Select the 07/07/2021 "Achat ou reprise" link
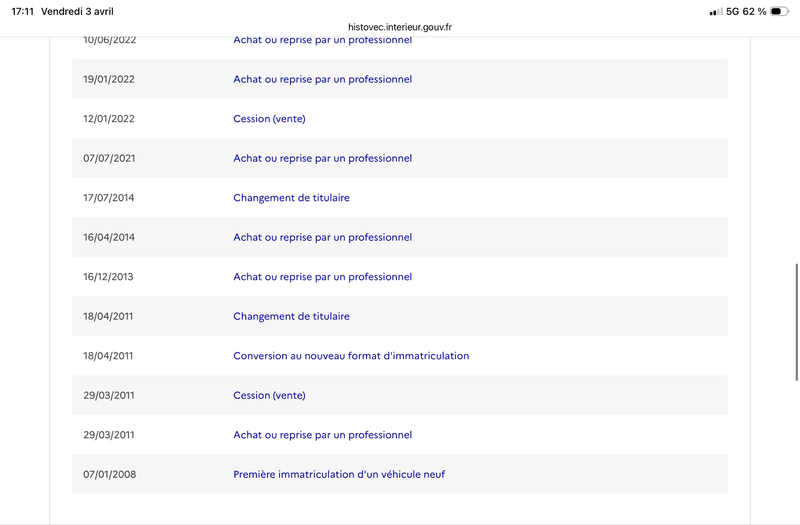Image resolution: width=800 pixels, height=525 pixels. (x=322, y=158)
